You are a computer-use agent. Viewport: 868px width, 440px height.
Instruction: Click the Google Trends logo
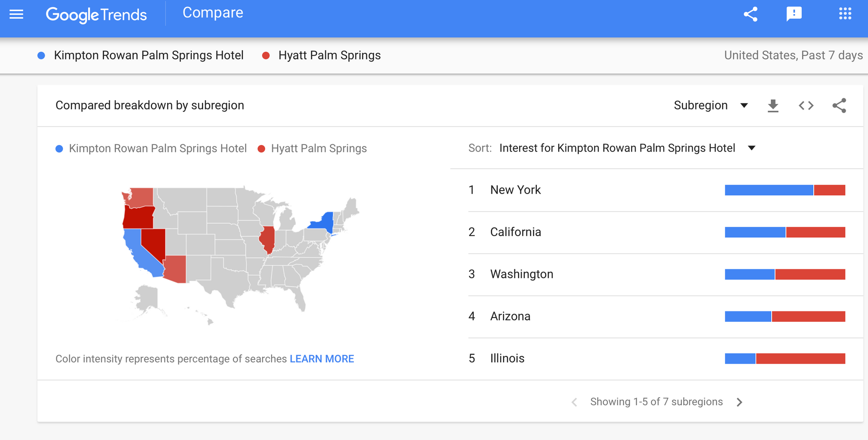[96, 15]
